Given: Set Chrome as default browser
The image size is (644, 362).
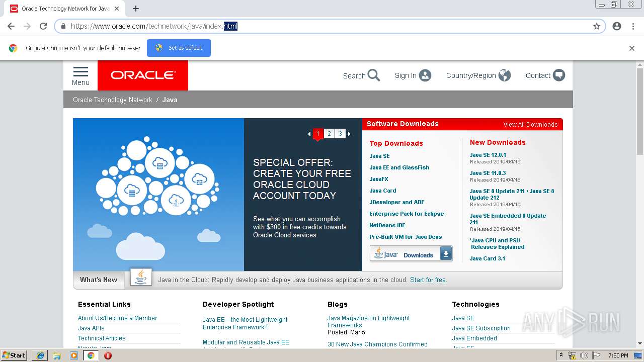Looking at the screenshot, I should pos(179,48).
